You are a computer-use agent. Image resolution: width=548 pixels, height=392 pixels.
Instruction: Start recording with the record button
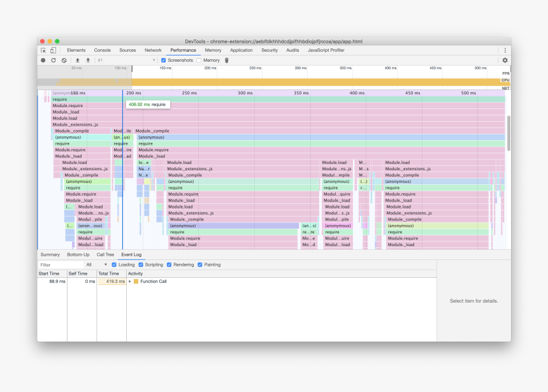(x=43, y=61)
